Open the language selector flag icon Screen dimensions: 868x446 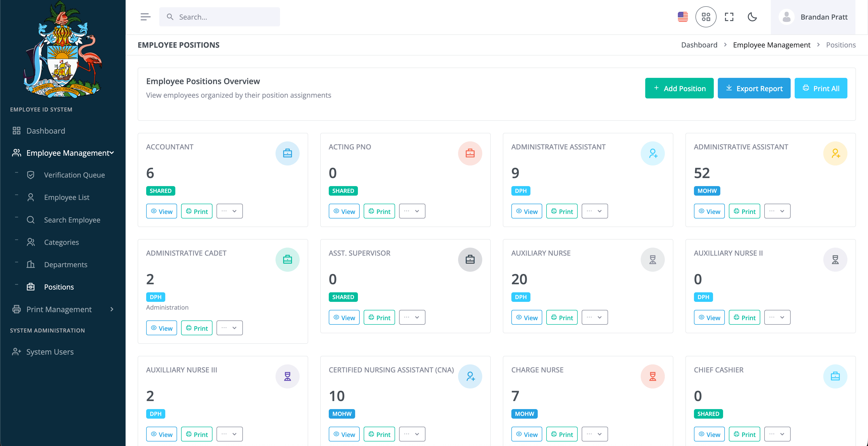(x=683, y=17)
